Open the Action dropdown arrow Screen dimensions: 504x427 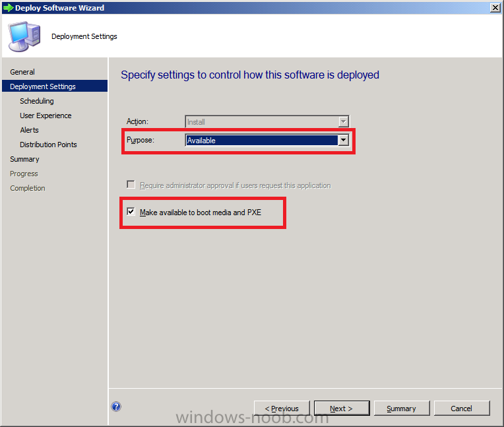tap(343, 121)
